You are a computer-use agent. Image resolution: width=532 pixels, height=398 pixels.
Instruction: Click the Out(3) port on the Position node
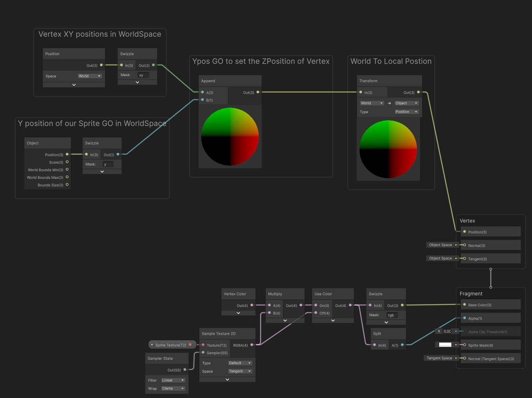point(101,65)
